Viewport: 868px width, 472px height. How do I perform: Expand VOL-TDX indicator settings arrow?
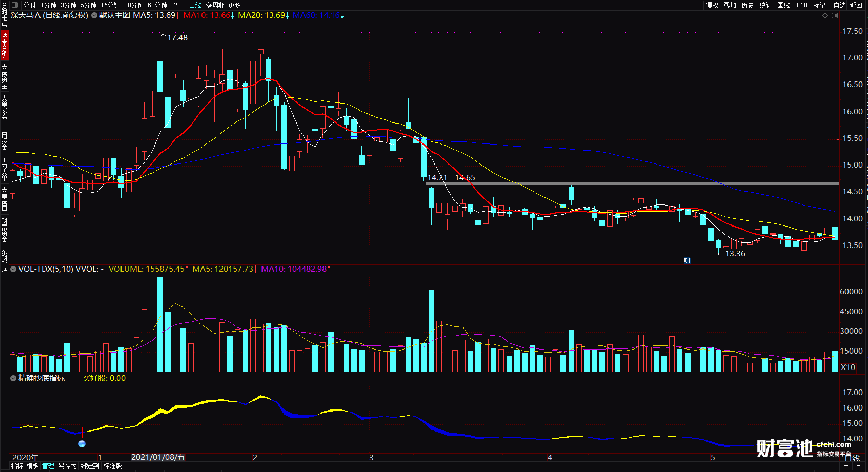pos(13,269)
